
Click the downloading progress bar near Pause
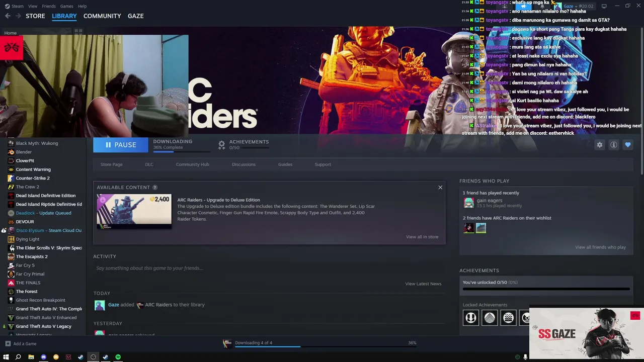[181, 151]
